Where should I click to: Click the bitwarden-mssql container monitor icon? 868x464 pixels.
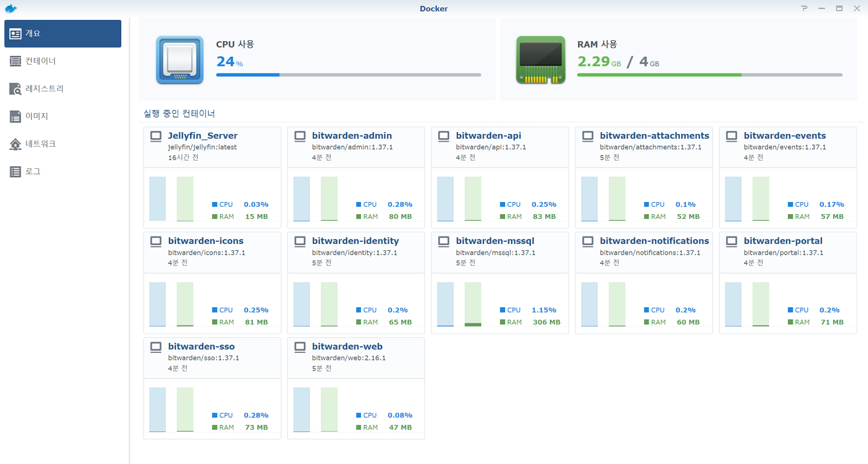[444, 241]
